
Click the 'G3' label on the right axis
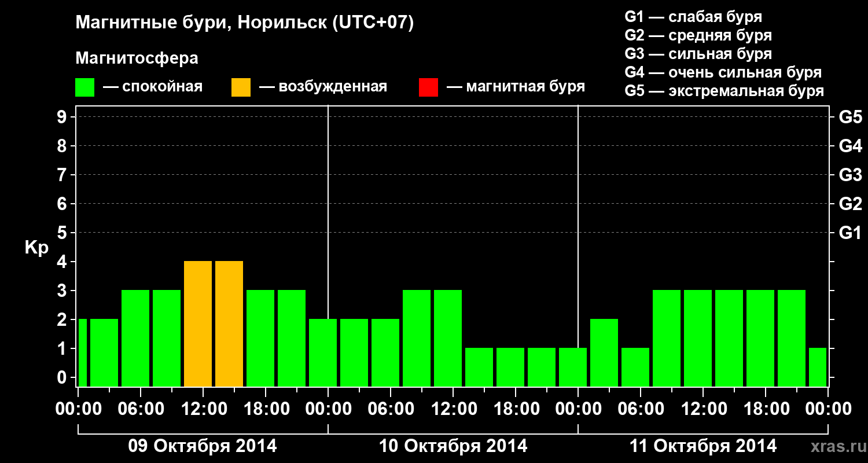851,175
